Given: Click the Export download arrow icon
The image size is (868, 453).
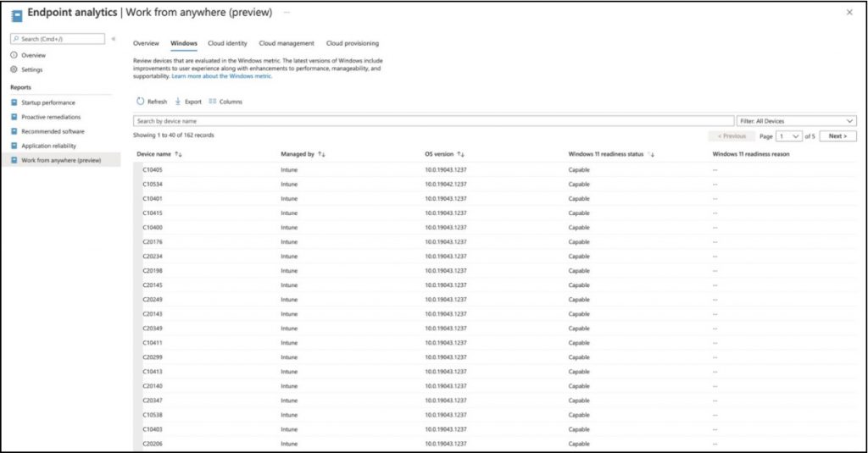Looking at the screenshot, I should [178, 102].
